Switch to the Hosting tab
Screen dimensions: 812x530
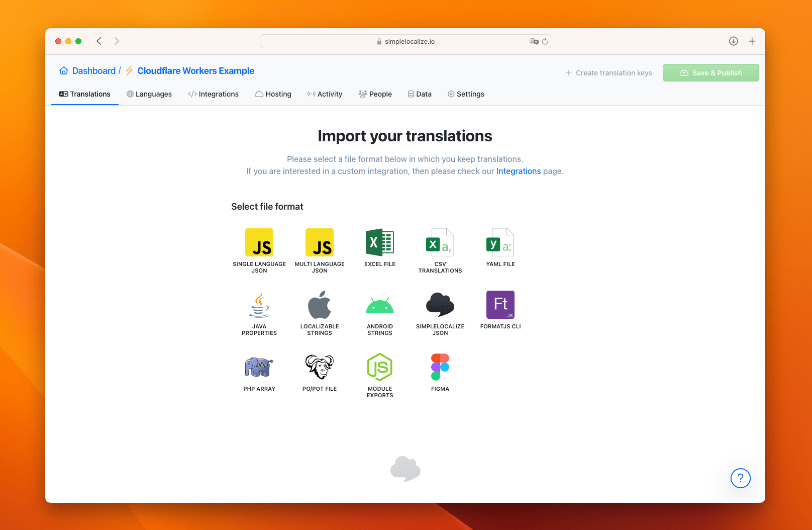tap(273, 94)
